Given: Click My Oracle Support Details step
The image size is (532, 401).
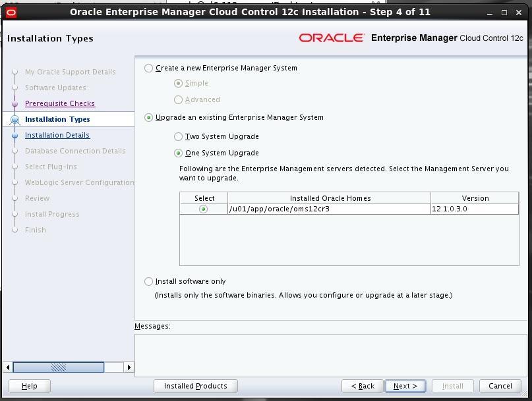Looking at the screenshot, I should [x=71, y=72].
